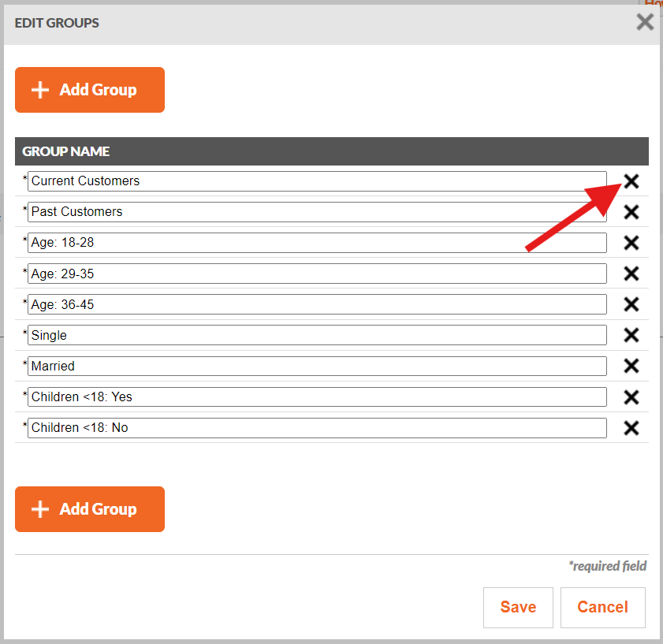This screenshot has height=644, width=663.
Task: Select the Children <18: No field
Action: pos(317,428)
